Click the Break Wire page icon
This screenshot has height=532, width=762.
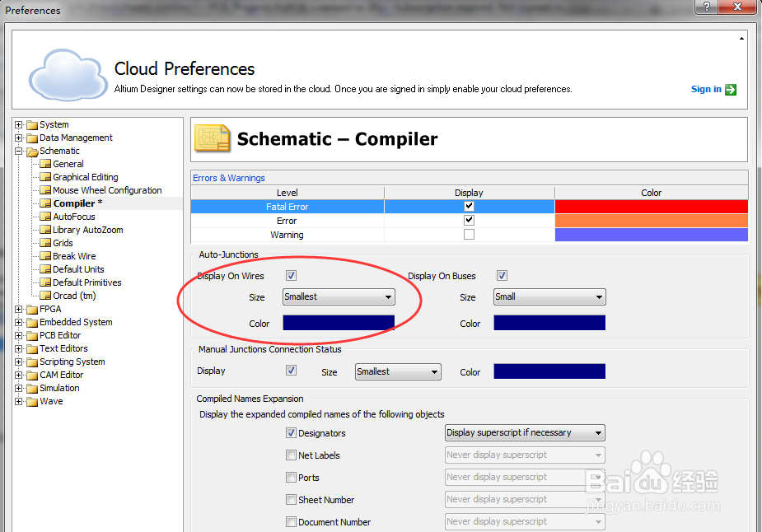coord(45,256)
